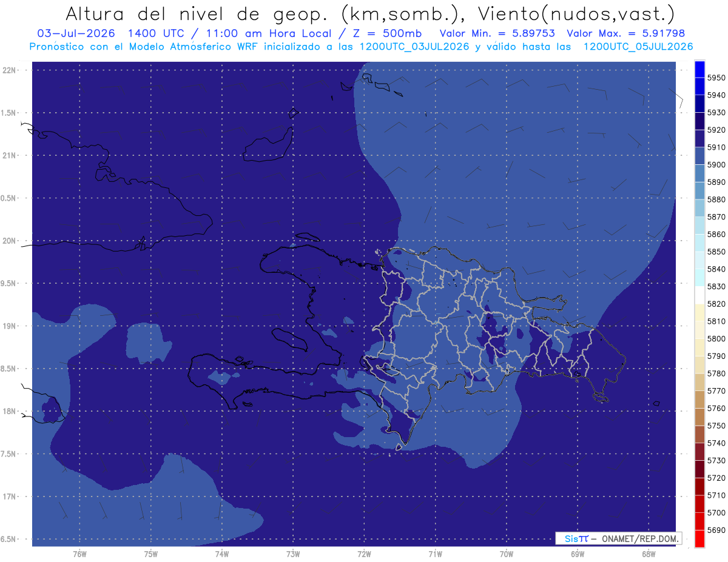Click the '17N' latitude label
The image size is (728, 562).
[x=9, y=497]
